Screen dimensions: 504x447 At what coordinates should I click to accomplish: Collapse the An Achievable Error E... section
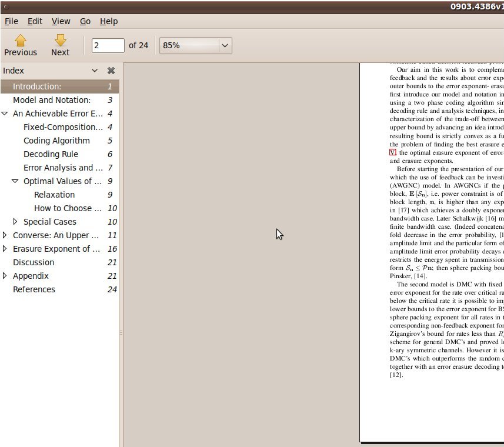pos(5,114)
